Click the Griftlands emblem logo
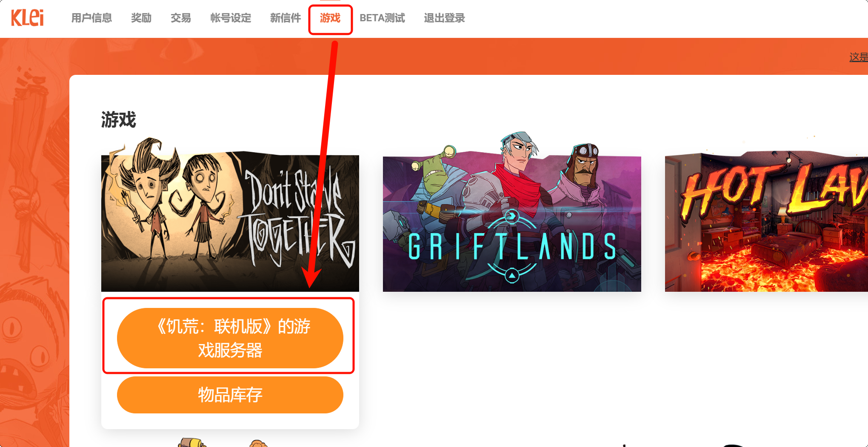The height and width of the screenshot is (447, 868). (512, 246)
